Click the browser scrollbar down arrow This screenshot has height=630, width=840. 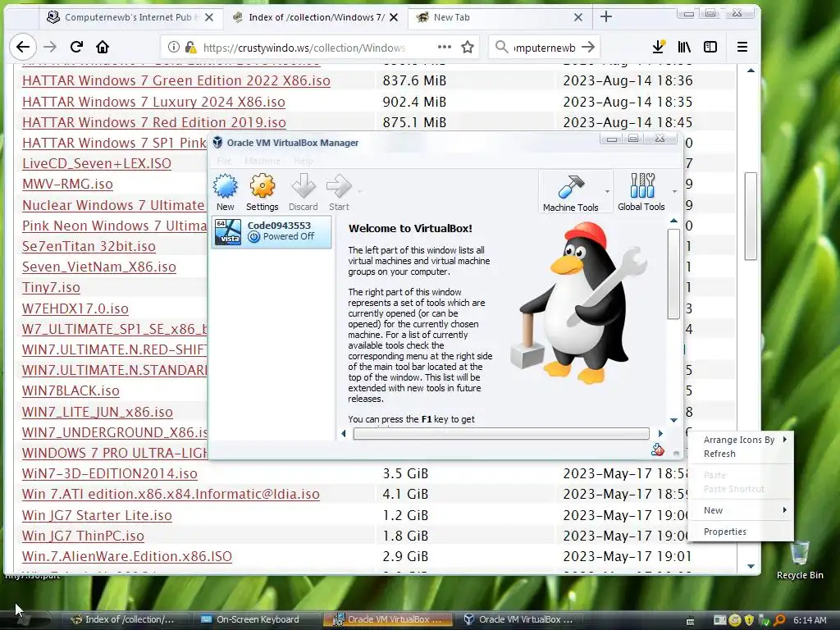click(751, 566)
